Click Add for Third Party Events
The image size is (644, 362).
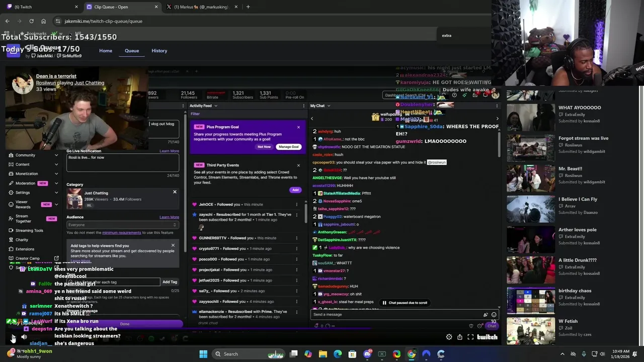(x=295, y=190)
